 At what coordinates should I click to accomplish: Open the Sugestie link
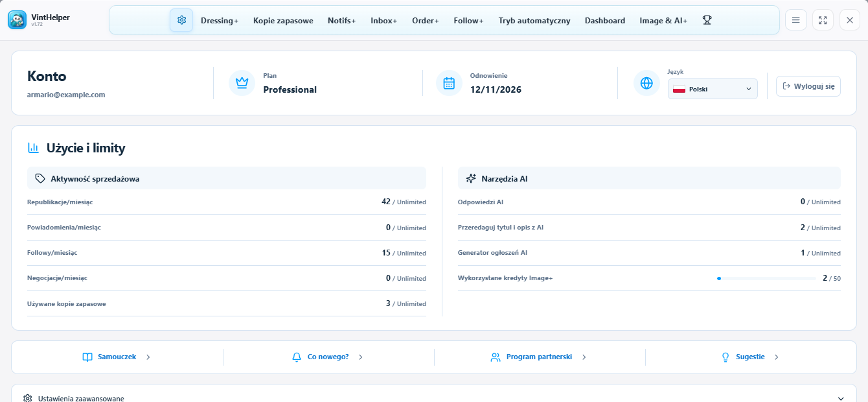(x=750, y=357)
